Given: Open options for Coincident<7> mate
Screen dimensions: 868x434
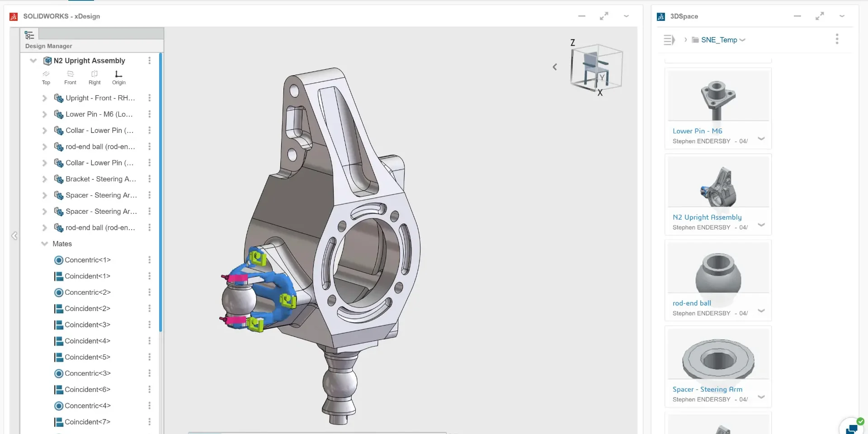Looking at the screenshot, I should 150,422.
